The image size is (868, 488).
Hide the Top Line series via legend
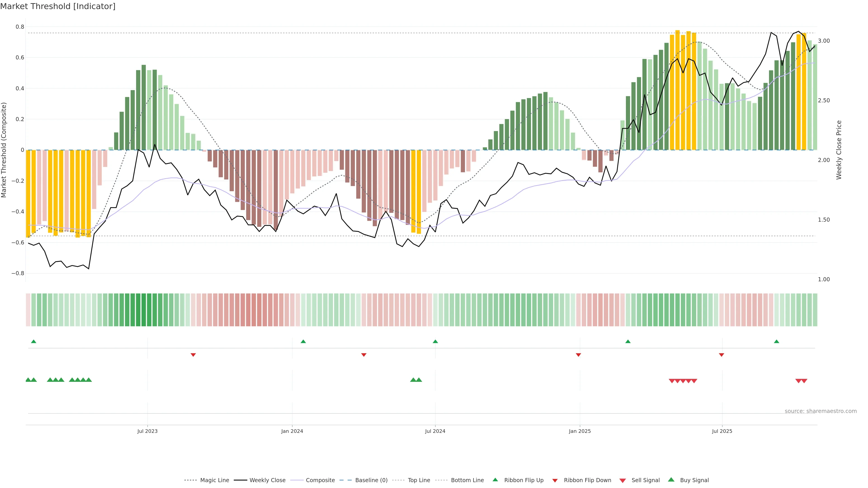click(x=419, y=480)
